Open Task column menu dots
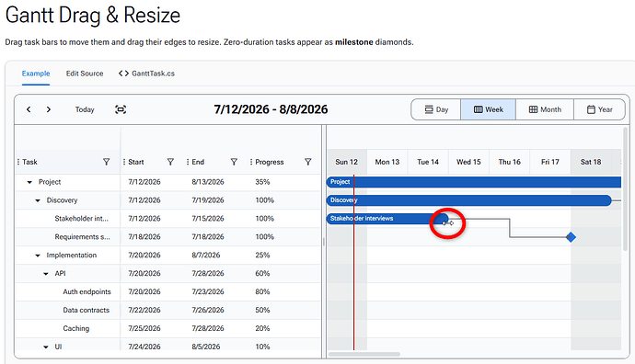Image resolution: width=635 pixels, height=364 pixels. point(18,162)
